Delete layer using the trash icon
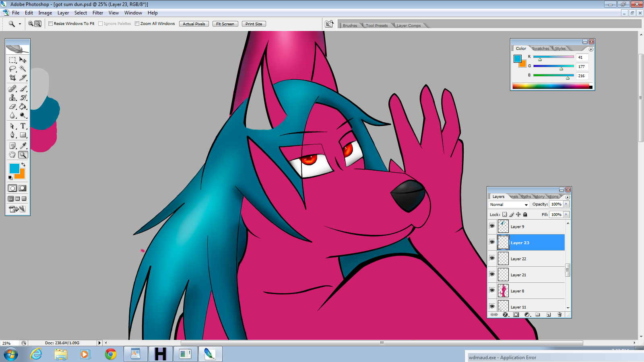644x362 pixels. pos(559,315)
